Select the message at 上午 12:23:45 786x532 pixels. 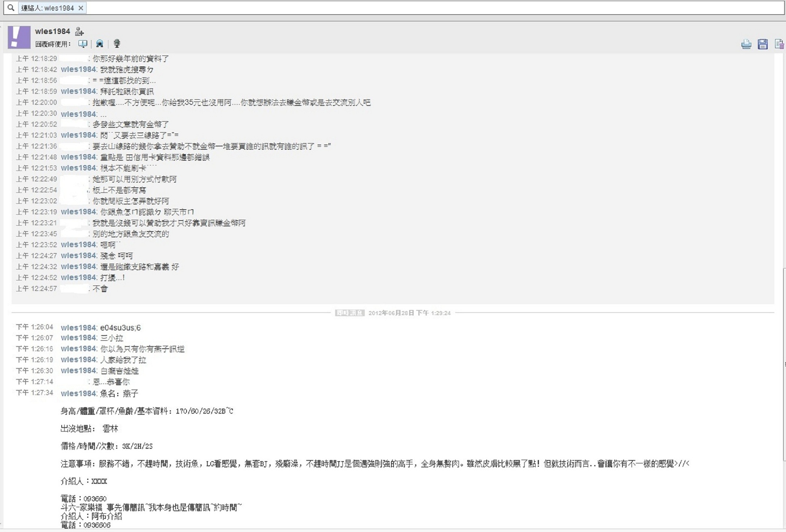(131, 234)
